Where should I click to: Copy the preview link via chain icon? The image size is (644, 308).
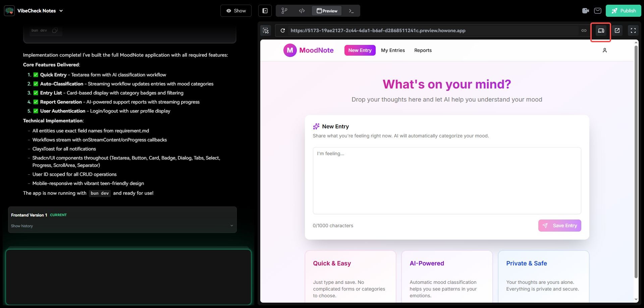[x=584, y=30]
